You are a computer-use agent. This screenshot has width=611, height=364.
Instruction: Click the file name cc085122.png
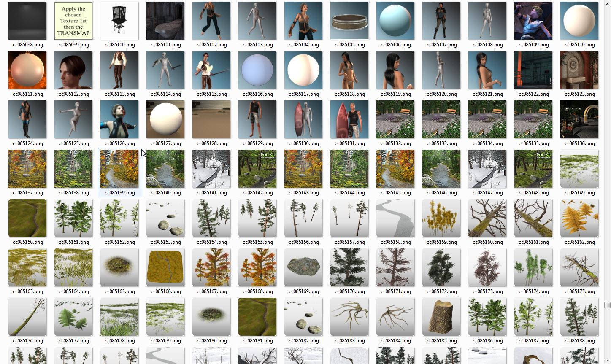pyautogui.click(x=534, y=94)
